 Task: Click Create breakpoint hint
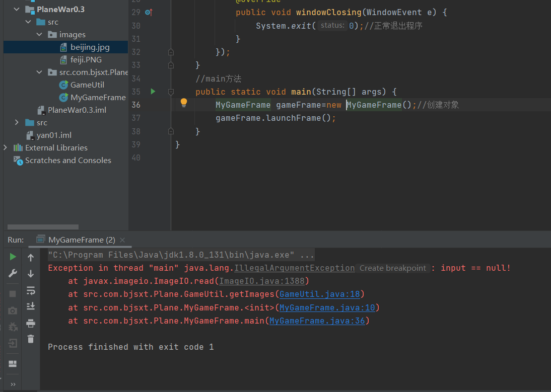tap(392, 268)
